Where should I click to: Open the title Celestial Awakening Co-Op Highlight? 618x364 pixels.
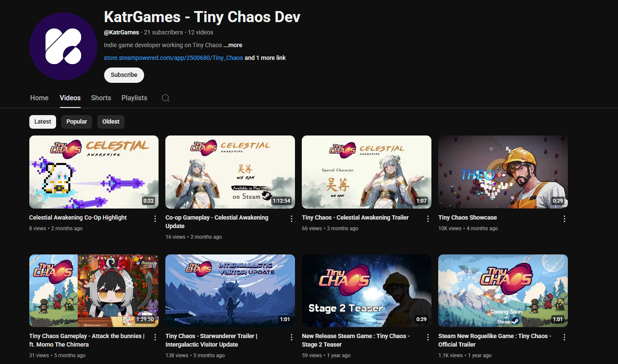(x=78, y=217)
